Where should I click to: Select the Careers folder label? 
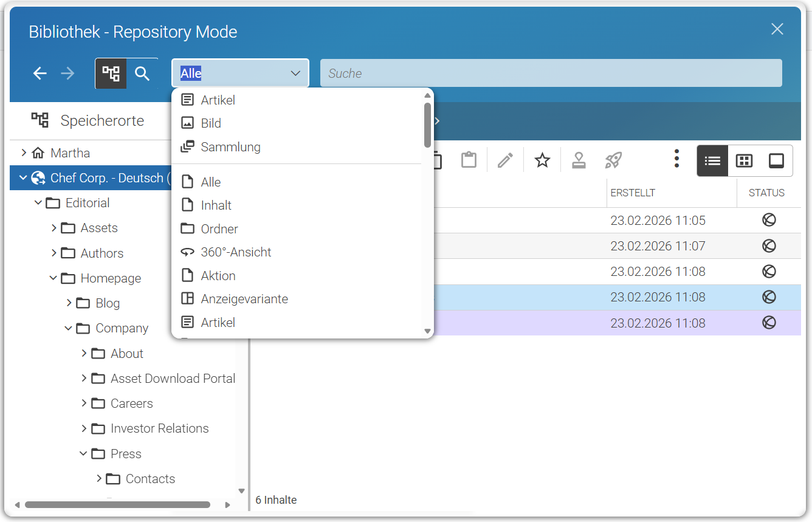[x=132, y=404]
